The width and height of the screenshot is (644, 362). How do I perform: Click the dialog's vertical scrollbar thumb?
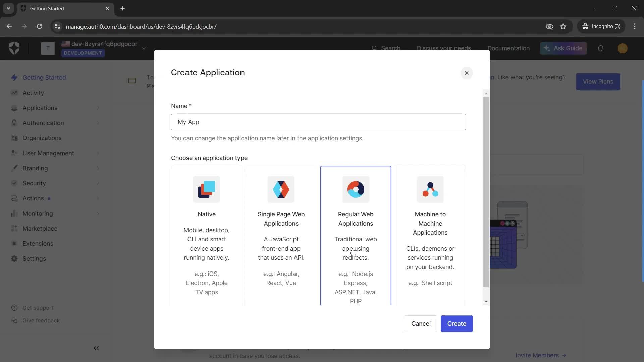tap(486, 192)
